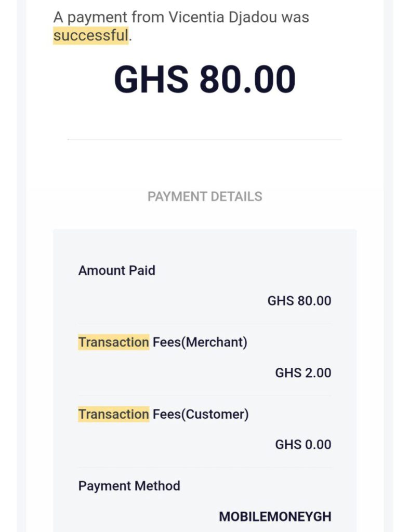Screen dimensions: 409x532
Task: Click the divider line beneath Amount Paid row
Action: click(x=205, y=324)
